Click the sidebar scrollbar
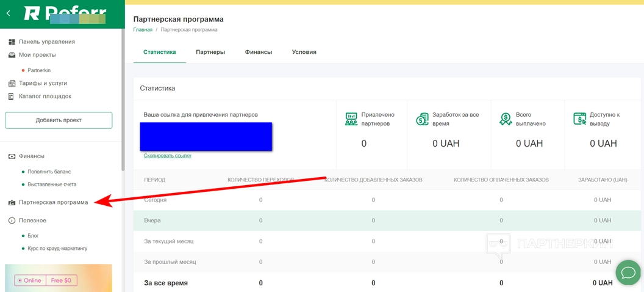This screenshot has height=292, width=644. [x=123, y=100]
